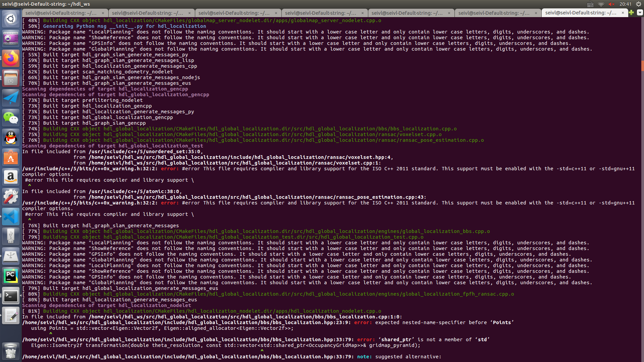
Task: Open the keyboard input indicator menu
Action: pyautogui.click(x=590, y=4)
